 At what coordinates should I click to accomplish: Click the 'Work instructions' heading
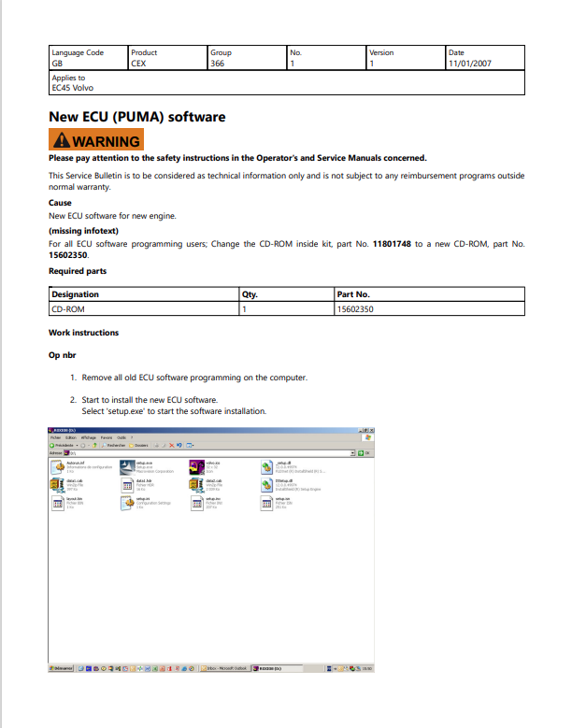(x=83, y=333)
